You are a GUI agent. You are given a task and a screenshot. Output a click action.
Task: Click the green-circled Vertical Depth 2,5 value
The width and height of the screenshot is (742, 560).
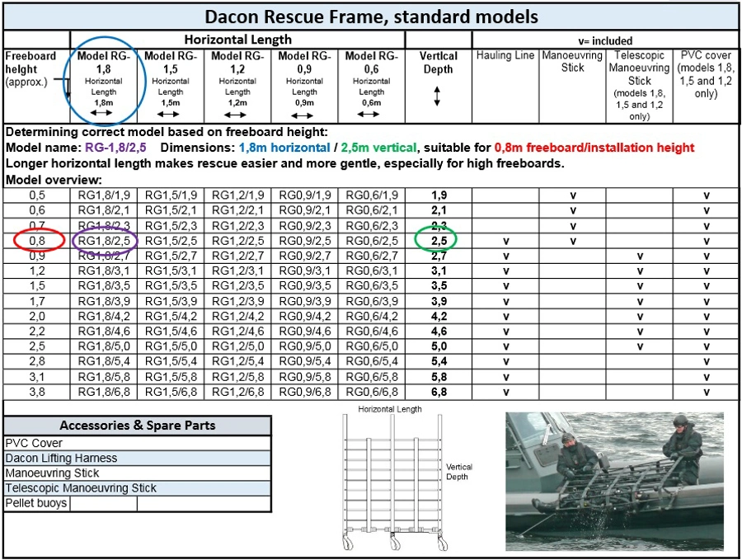tap(438, 239)
